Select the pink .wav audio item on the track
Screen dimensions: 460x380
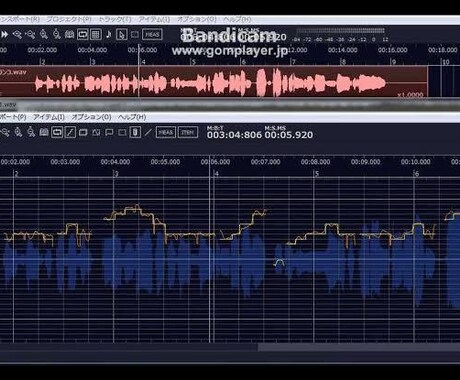coord(213,82)
